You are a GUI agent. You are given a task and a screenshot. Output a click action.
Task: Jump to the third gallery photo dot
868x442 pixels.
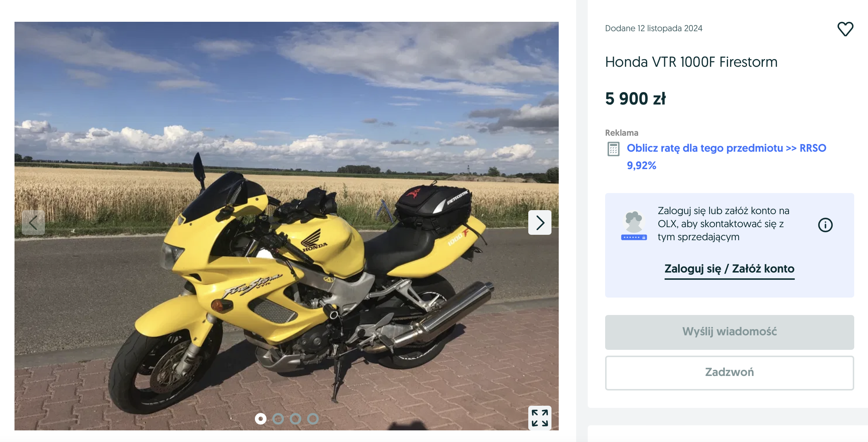(x=295, y=419)
